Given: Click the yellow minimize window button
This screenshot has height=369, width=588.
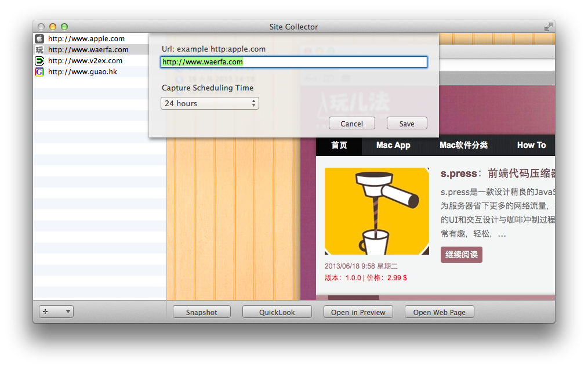Looking at the screenshot, I should (x=53, y=27).
